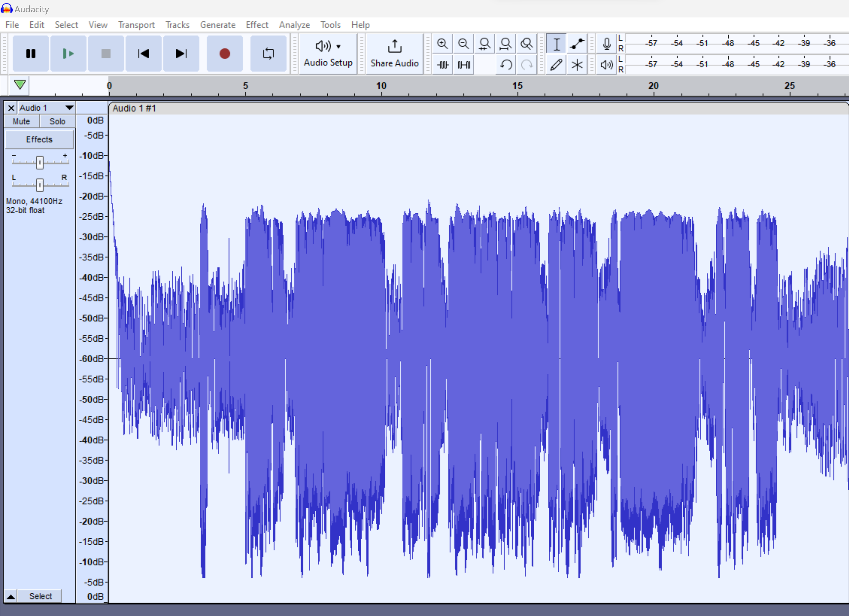The width and height of the screenshot is (849, 616).
Task: Open the Audio Setup dropdown
Action: (x=328, y=54)
